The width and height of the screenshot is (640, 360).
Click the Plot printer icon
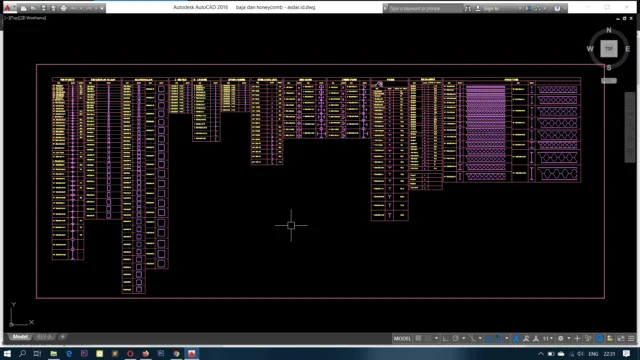[64, 8]
